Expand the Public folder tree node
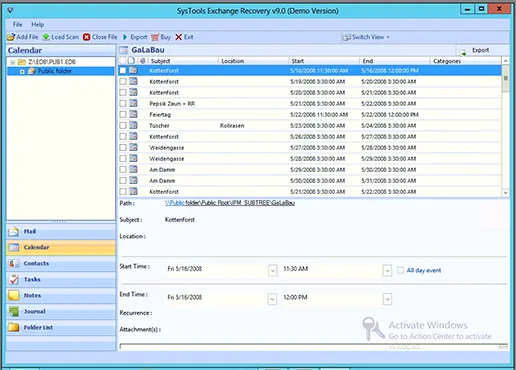The width and height of the screenshot is (516, 370). [x=22, y=71]
